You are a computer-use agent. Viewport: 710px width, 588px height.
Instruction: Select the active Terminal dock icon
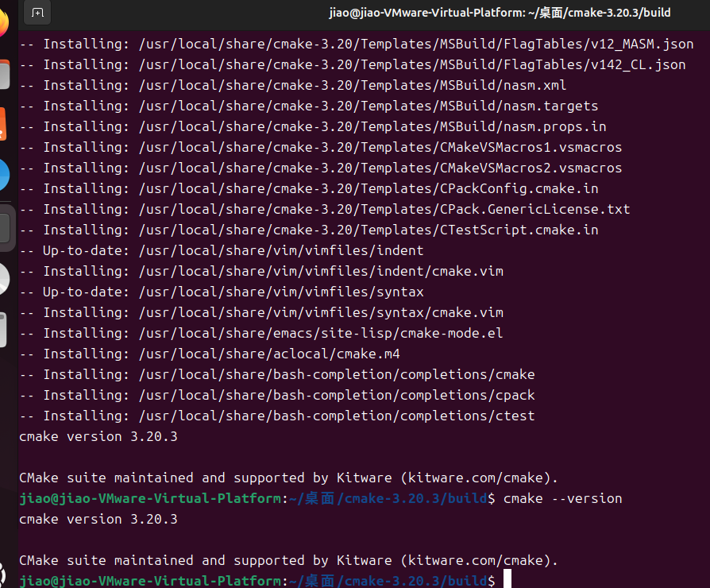pyautogui.click(x=4, y=228)
